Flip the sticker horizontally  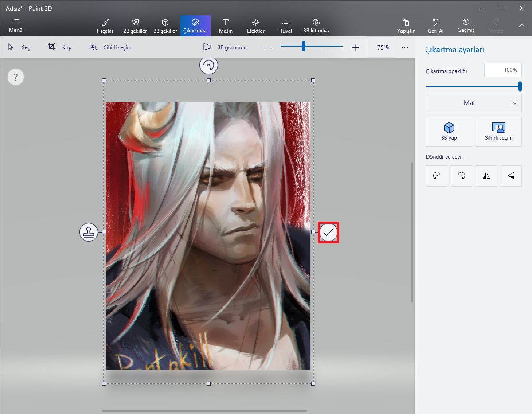pos(486,176)
